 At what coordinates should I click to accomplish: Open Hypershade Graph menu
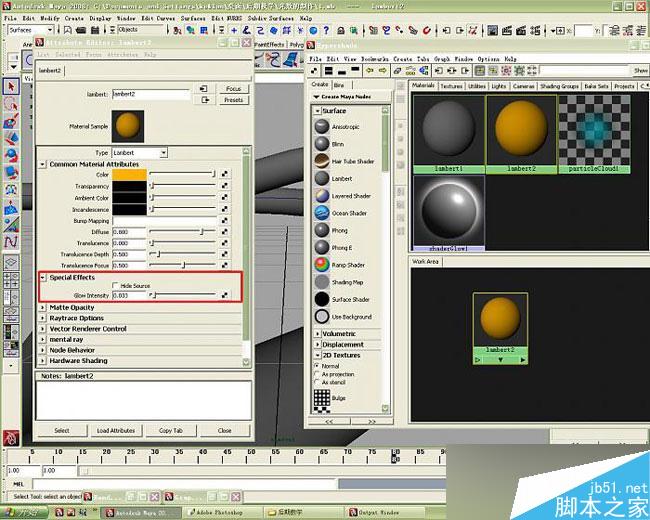[x=442, y=59]
